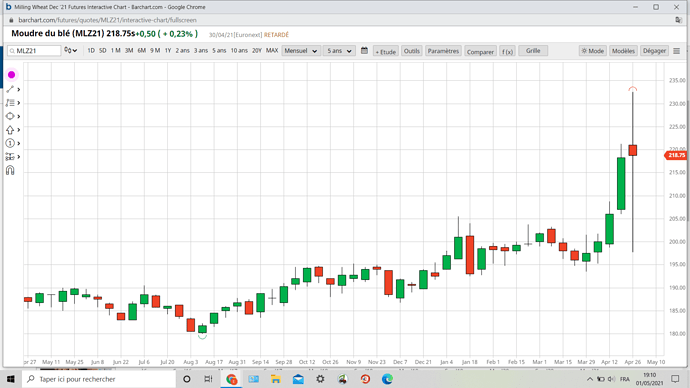Show hidden system tray icons
The width and height of the screenshot is (690, 388).
[x=590, y=379]
